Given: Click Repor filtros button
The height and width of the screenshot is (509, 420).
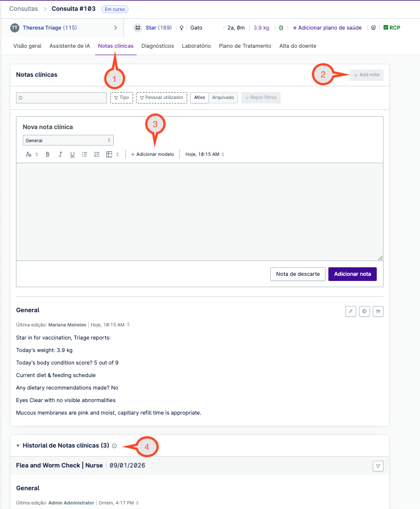Looking at the screenshot, I should tap(261, 98).
